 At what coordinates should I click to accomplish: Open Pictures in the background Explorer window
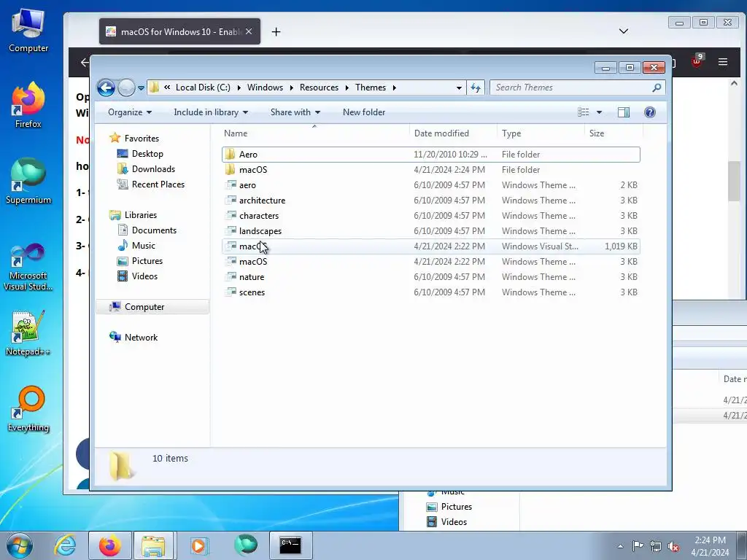click(449, 507)
